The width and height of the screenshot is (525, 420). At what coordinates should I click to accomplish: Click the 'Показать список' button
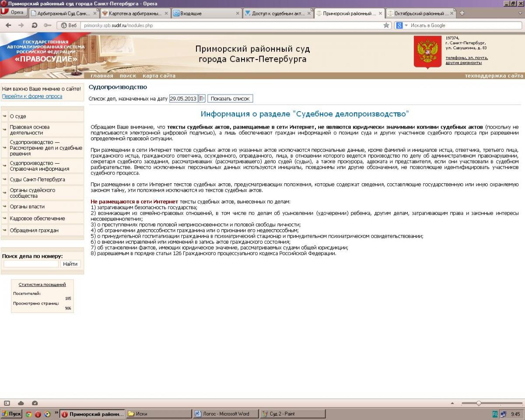point(230,98)
